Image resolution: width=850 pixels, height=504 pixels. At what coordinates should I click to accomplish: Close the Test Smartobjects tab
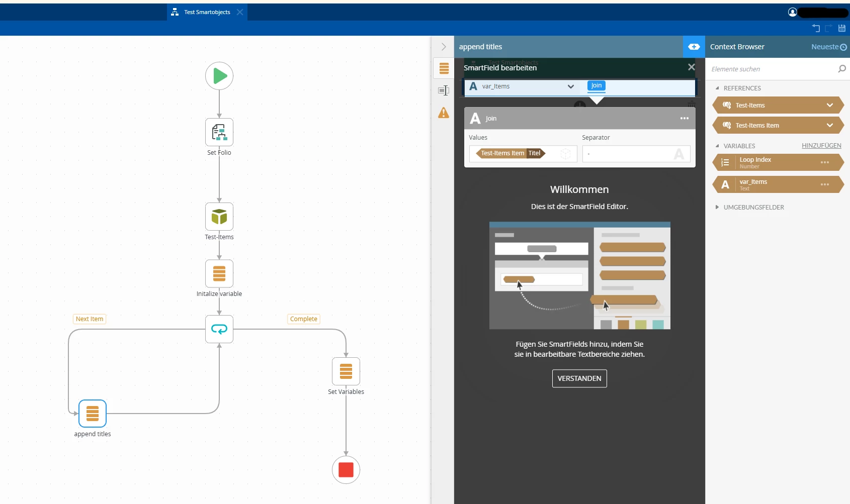pos(240,12)
